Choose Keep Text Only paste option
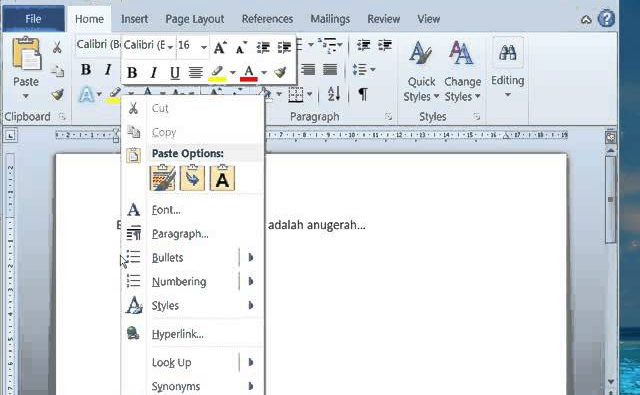 (222, 178)
